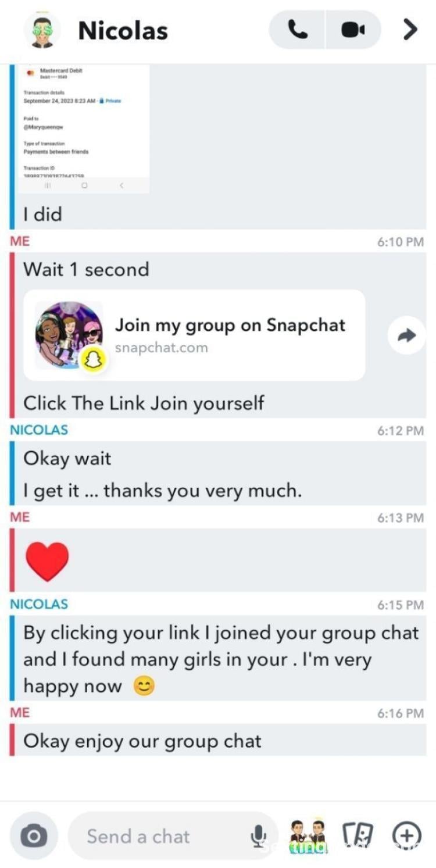Tap microphone to record voice note

click(x=258, y=836)
